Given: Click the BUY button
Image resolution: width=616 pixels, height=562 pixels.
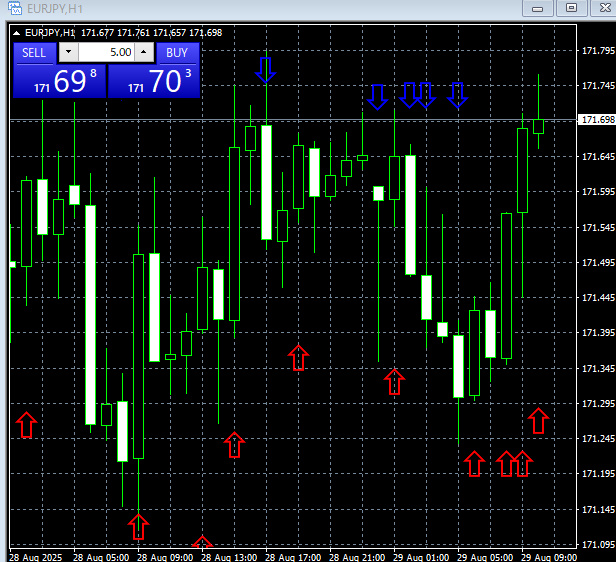Looking at the screenshot, I should (x=178, y=53).
